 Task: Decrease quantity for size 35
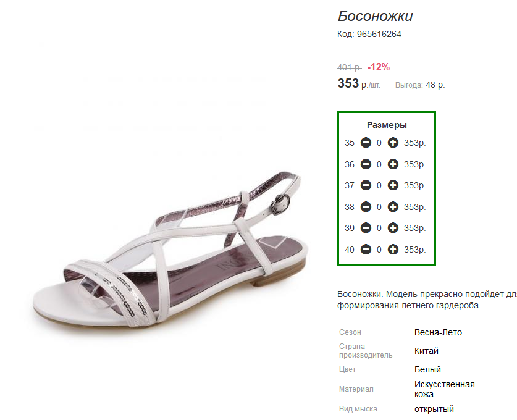(x=366, y=143)
